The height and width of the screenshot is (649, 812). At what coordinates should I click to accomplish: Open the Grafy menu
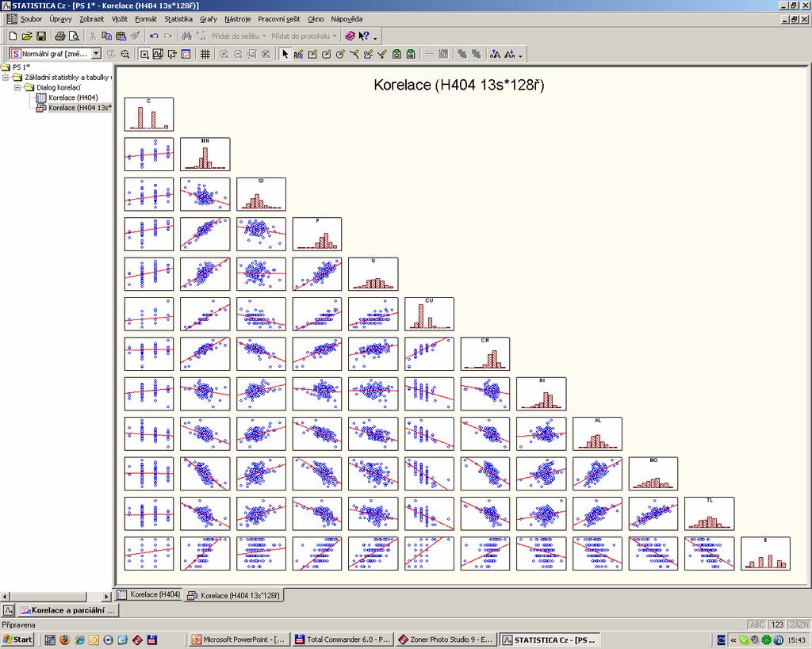[209, 19]
